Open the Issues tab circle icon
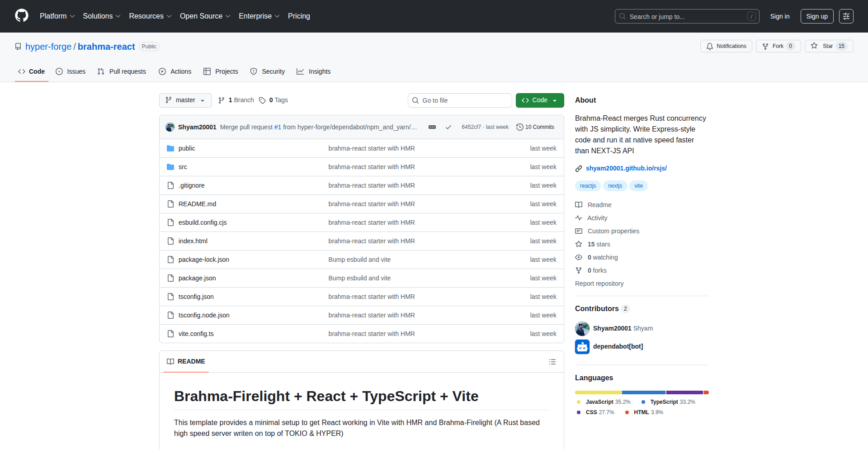 pos(59,71)
